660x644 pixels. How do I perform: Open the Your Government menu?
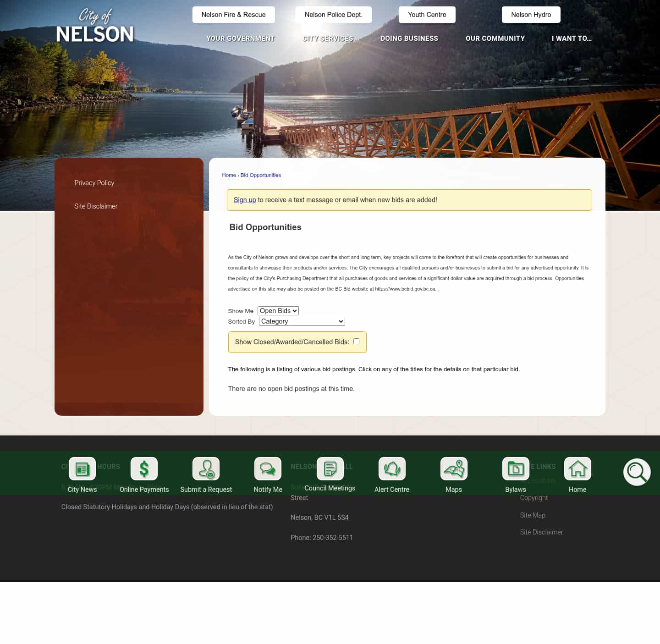coord(241,39)
